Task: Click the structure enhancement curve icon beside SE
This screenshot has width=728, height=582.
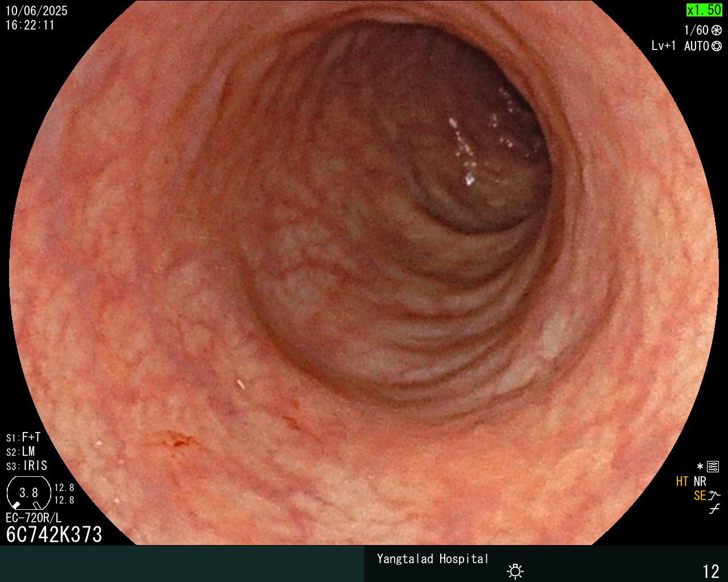Action: (714, 495)
